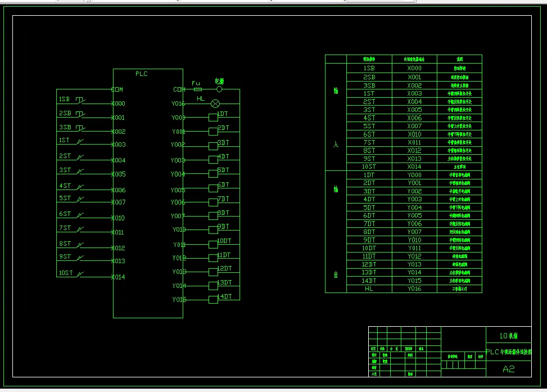Click the 2SB pushbutton label in the schematic

pyautogui.click(x=65, y=113)
